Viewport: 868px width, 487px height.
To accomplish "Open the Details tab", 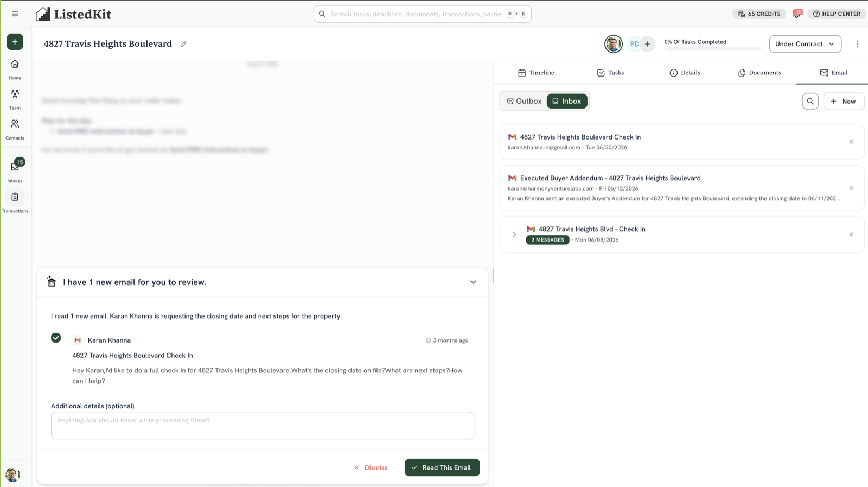I will [685, 73].
